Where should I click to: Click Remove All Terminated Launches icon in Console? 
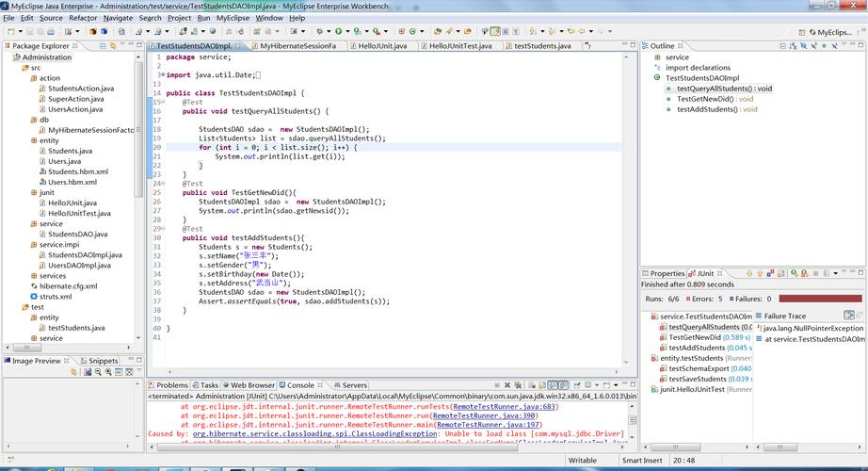tap(518, 384)
